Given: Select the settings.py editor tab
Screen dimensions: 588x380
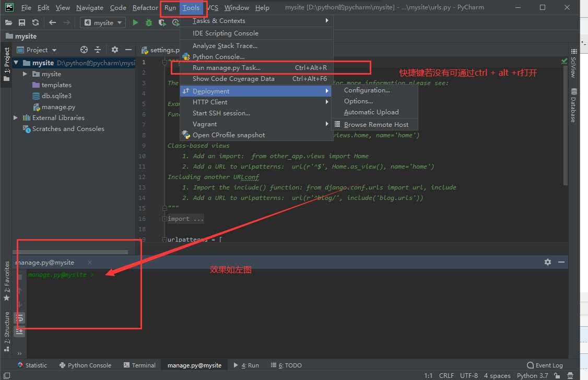Looking at the screenshot, I should tap(160, 50).
